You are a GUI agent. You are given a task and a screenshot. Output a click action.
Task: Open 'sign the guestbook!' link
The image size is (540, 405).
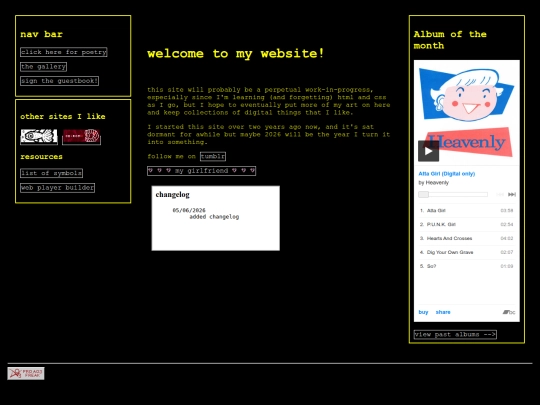click(x=60, y=81)
